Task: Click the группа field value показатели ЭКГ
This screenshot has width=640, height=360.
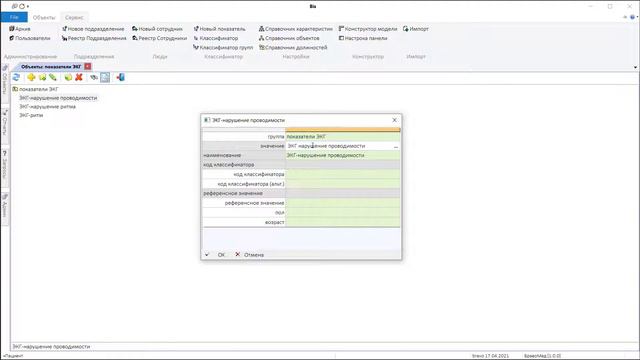Action: point(343,136)
